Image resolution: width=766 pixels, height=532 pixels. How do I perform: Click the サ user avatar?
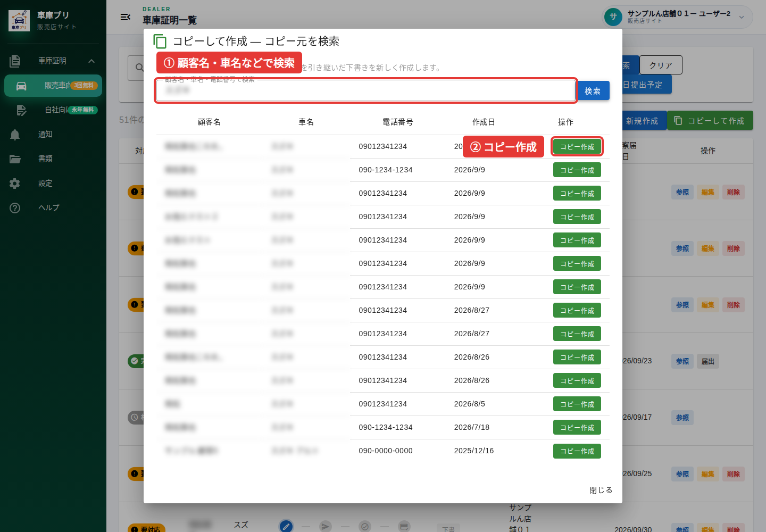pyautogui.click(x=613, y=16)
